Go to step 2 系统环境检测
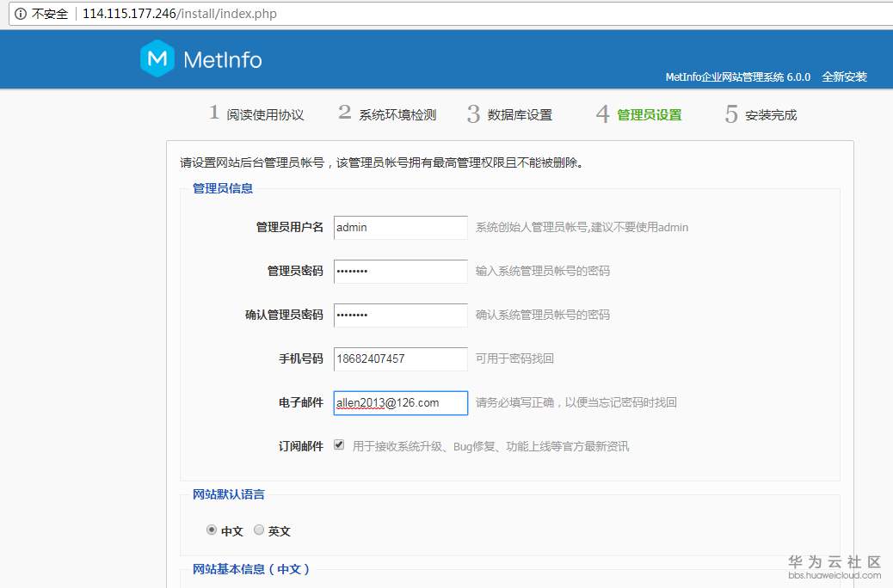Screen dimensions: 893x588 tap(387, 113)
